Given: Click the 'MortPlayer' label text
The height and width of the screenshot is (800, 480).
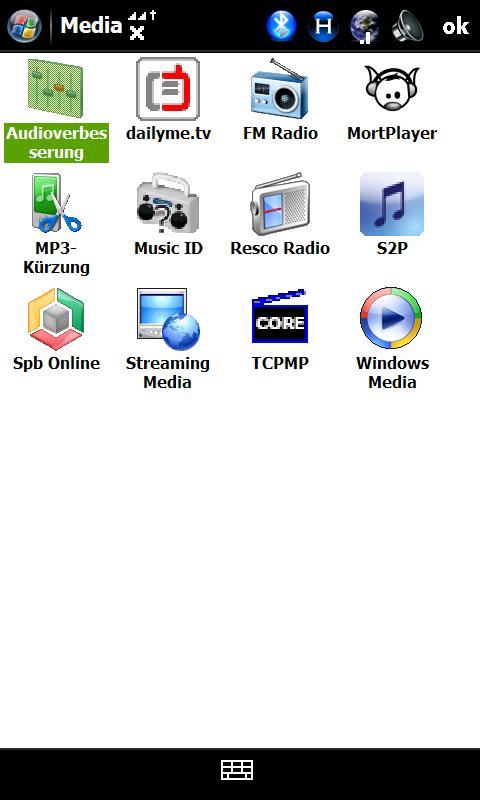Looking at the screenshot, I should [x=392, y=134].
